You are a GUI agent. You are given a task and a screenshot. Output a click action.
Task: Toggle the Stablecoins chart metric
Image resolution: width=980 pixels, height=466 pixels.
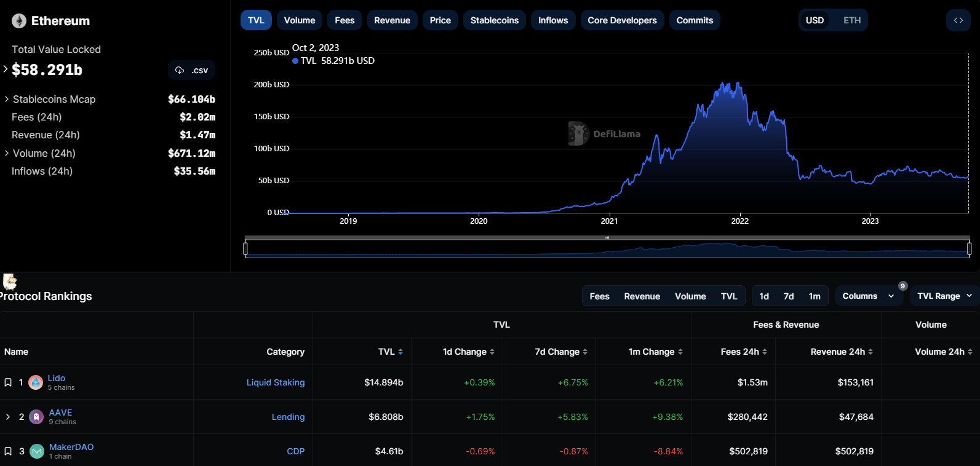[494, 20]
